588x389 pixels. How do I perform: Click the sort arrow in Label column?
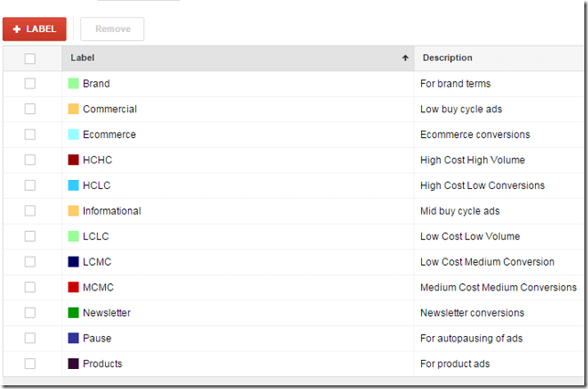click(x=404, y=58)
